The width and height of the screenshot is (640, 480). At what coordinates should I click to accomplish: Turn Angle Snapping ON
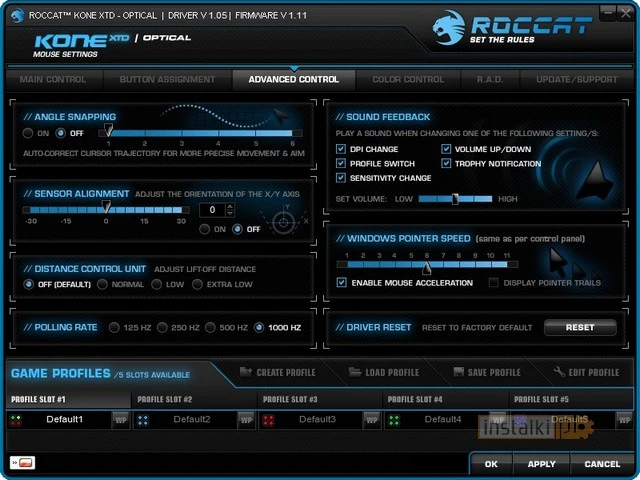[28, 133]
